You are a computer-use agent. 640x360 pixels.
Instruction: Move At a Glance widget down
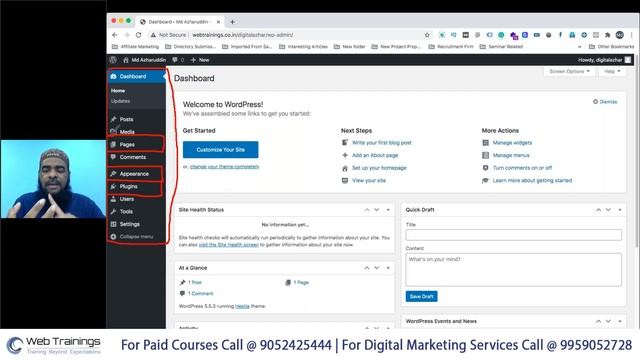377,268
